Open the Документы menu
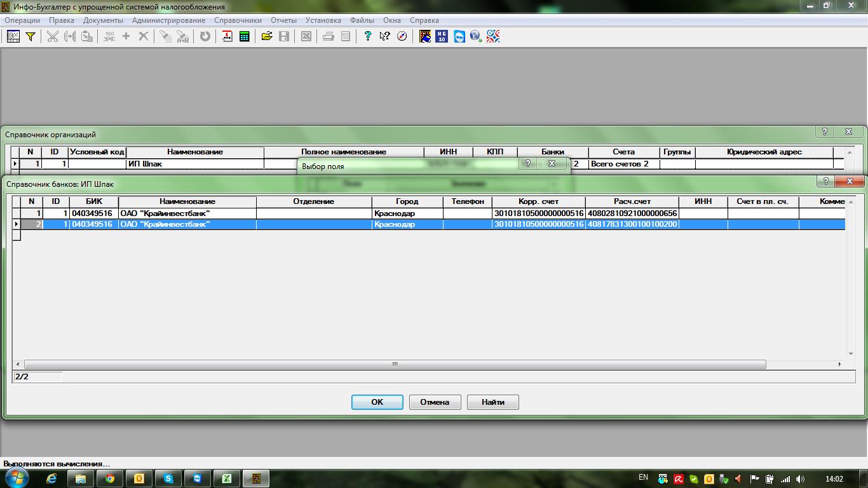868x488 pixels. (103, 20)
